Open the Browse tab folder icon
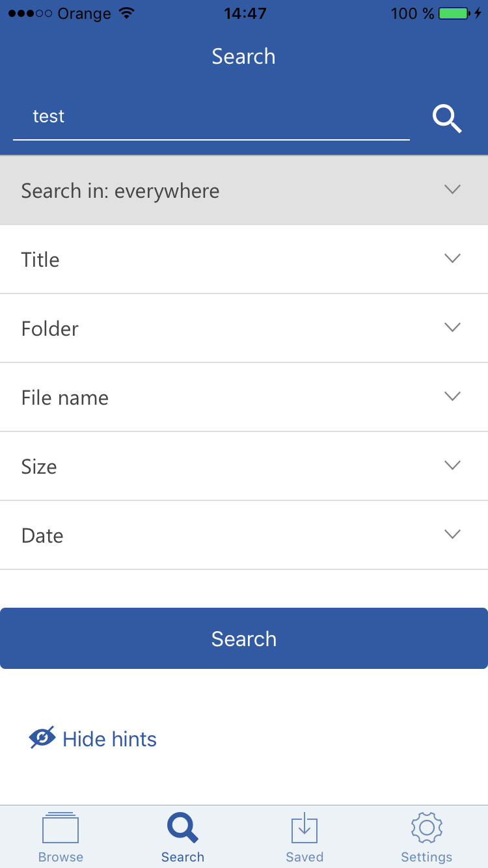Image resolution: width=488 pixels, height=868 pixels. (x=61, y=828)
